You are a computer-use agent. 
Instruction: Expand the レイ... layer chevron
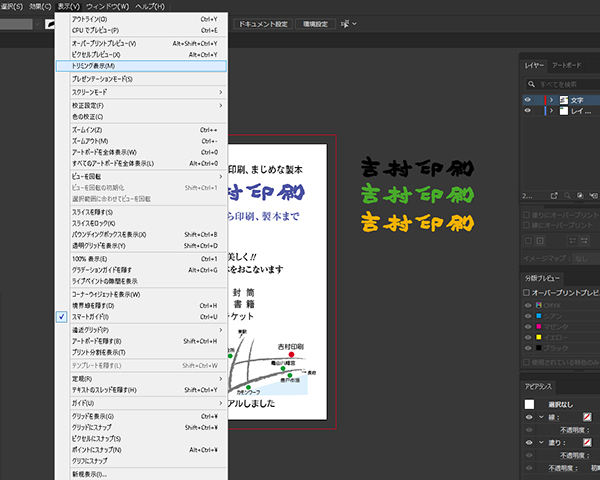click(551, 111)
